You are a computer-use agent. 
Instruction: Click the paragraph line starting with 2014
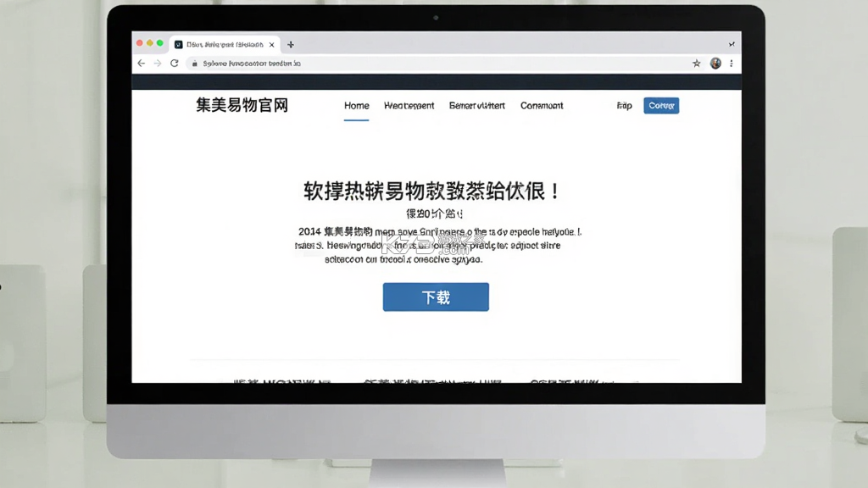tap(440, 232)
